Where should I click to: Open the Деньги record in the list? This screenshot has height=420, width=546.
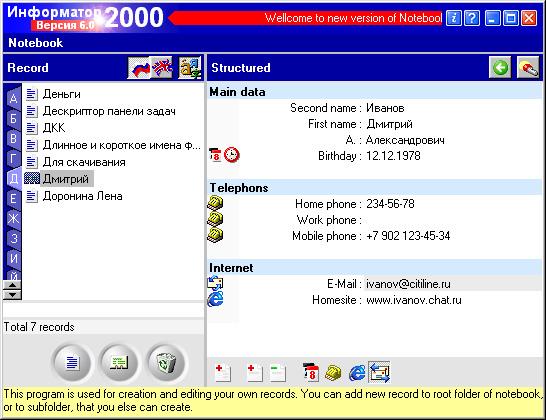tap(61, 94)
